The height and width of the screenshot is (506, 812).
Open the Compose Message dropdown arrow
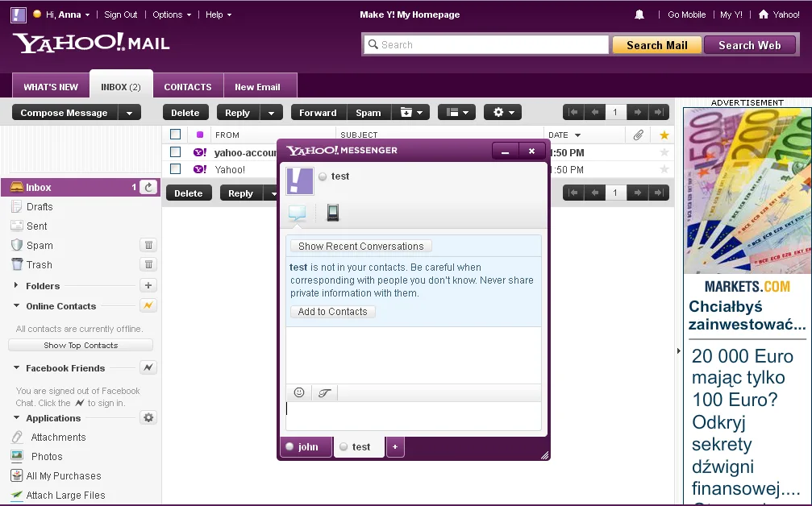(x=130, y=113)
